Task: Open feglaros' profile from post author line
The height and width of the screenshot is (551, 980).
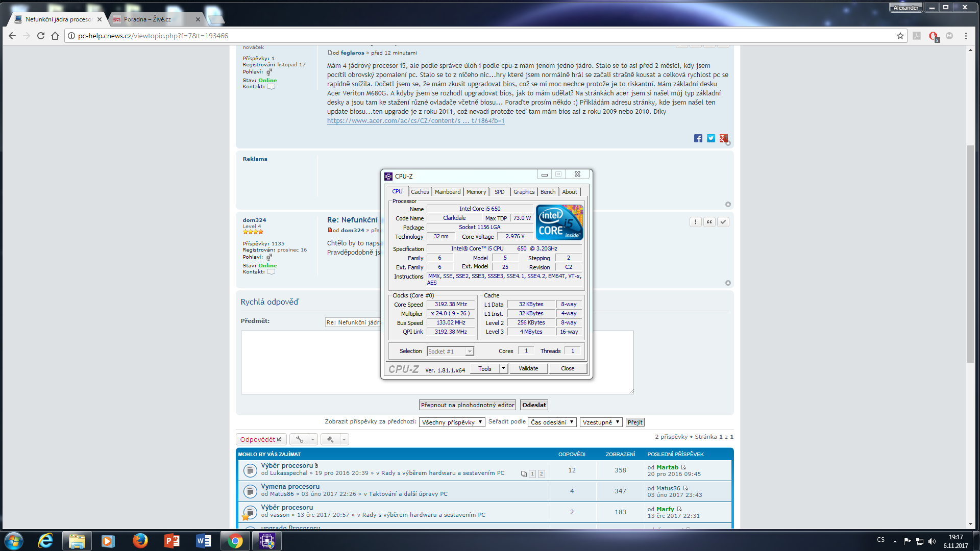Action: [x=352, y=53]
